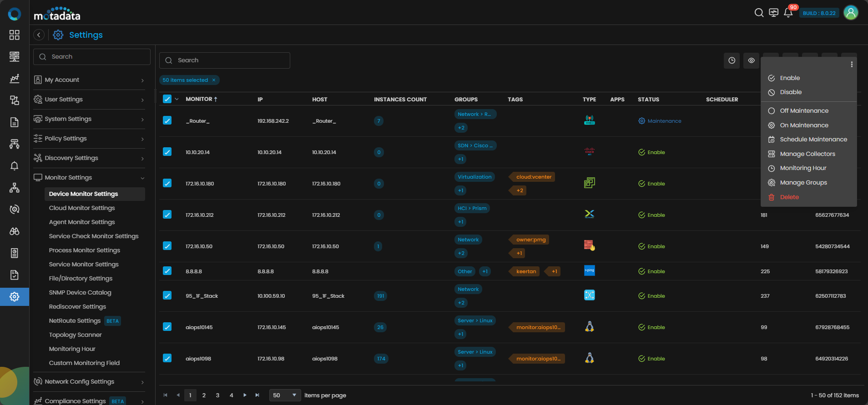Open the alerts bell icon in sidebar

pos(15,166)
